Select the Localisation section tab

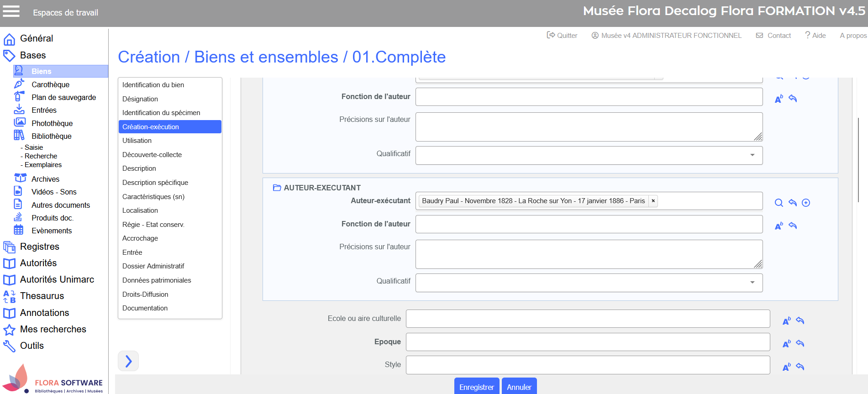[x=140, y=210]
